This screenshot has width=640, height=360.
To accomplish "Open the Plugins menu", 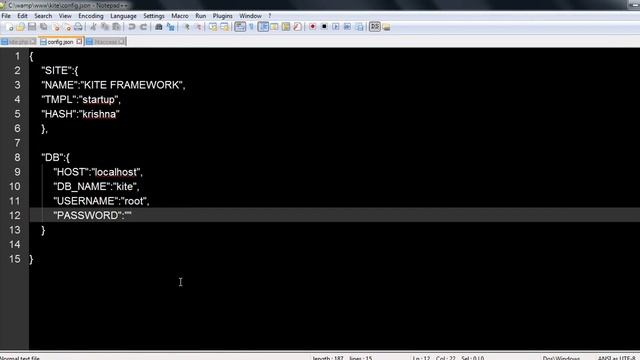I will (x=222, y=16).
